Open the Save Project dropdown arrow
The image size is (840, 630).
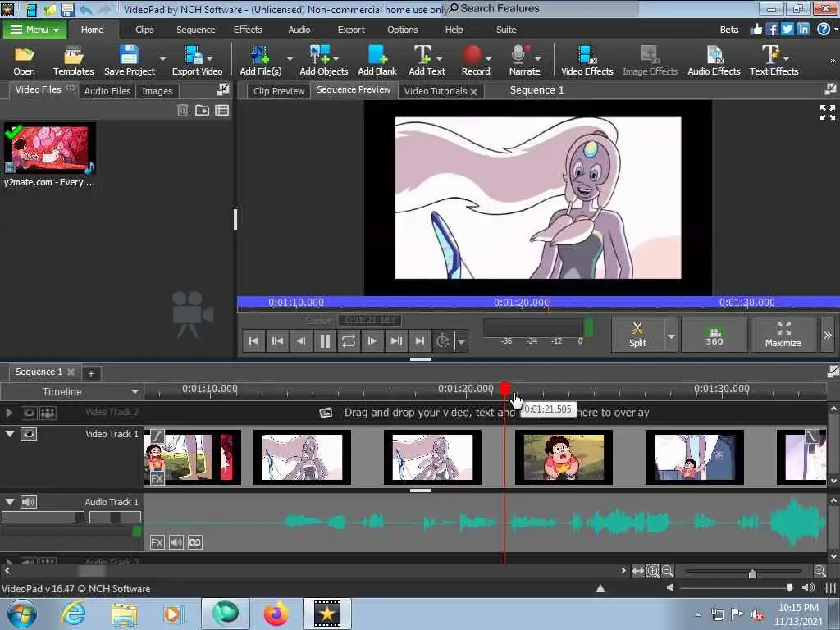click(x=163, y=58)
